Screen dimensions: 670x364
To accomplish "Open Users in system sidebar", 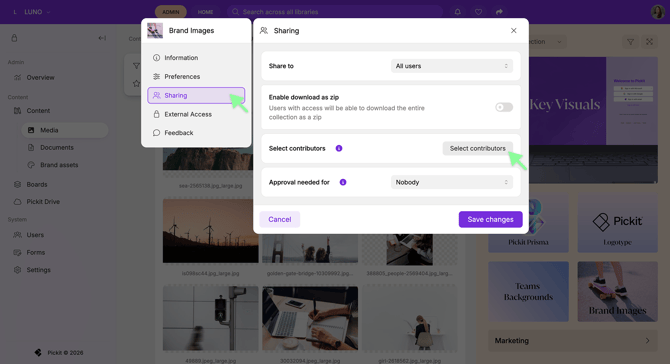I will pyautogui.click(x=35, y=235).
